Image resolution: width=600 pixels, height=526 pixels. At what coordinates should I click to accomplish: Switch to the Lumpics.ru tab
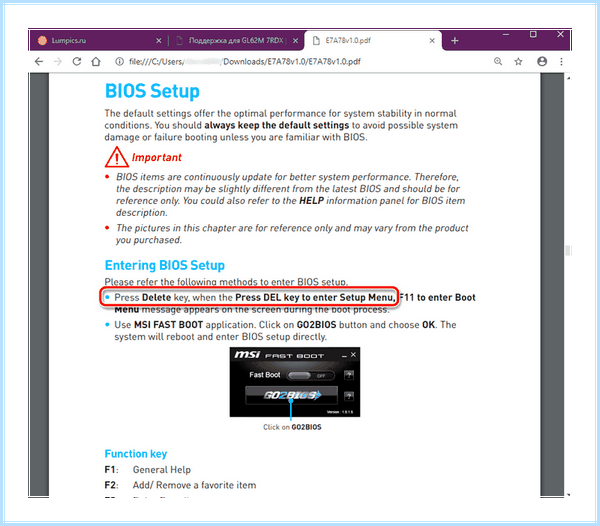pyautogui.click(x=99, y=41)
